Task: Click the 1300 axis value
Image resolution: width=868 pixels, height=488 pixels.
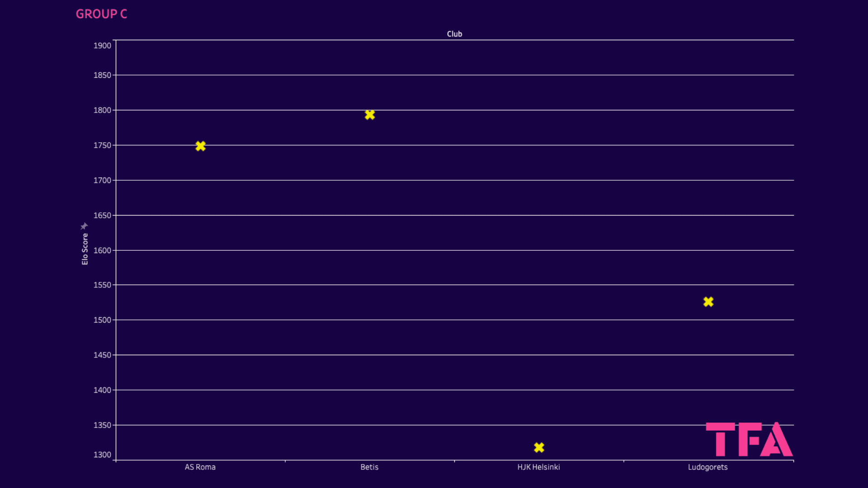Action: pyautogui.click(x=102, y=455)
